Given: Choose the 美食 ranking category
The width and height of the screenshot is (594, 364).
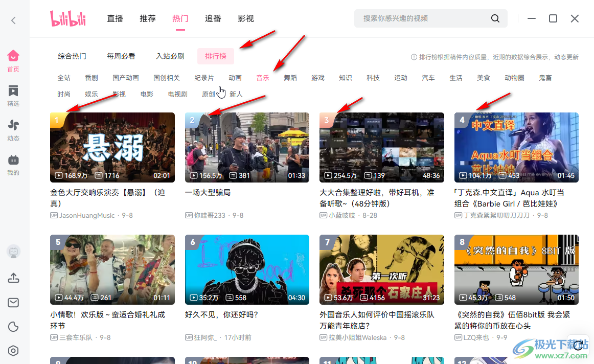Looking at the screenshot, I should (484, 78).
